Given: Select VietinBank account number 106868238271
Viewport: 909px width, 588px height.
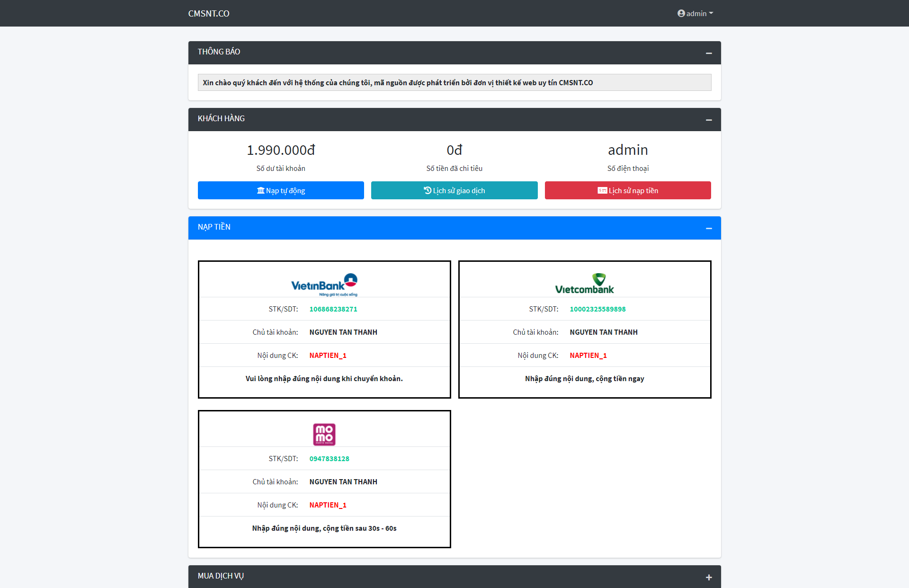Looking at the screenshot, I should coord(333,309).
